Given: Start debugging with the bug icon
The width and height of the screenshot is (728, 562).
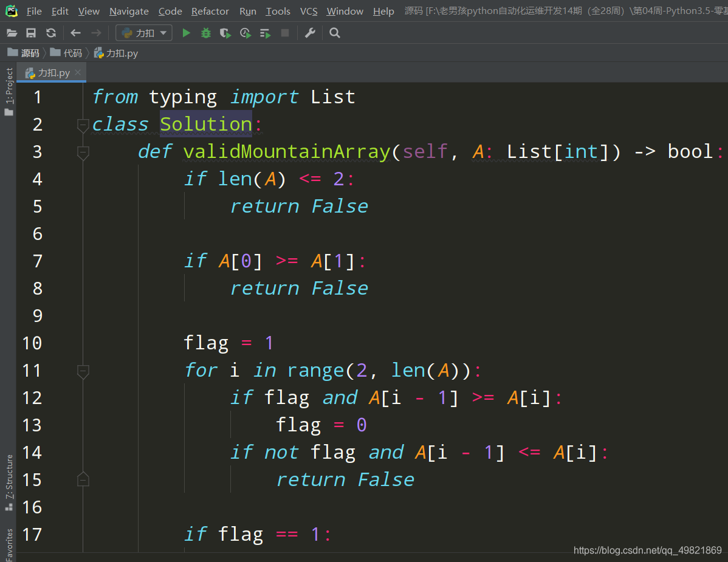Looking at the screenshot, I should coord(205,33).
